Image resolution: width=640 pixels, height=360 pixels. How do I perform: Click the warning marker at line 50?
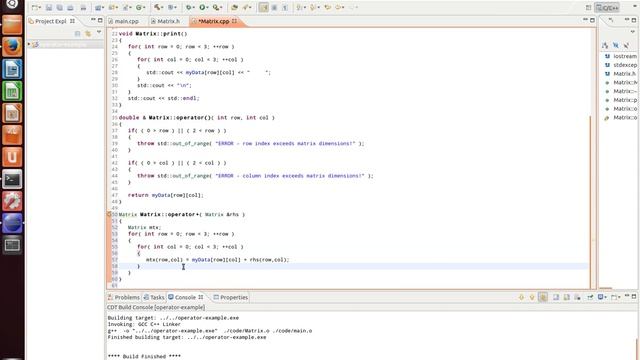109,214
